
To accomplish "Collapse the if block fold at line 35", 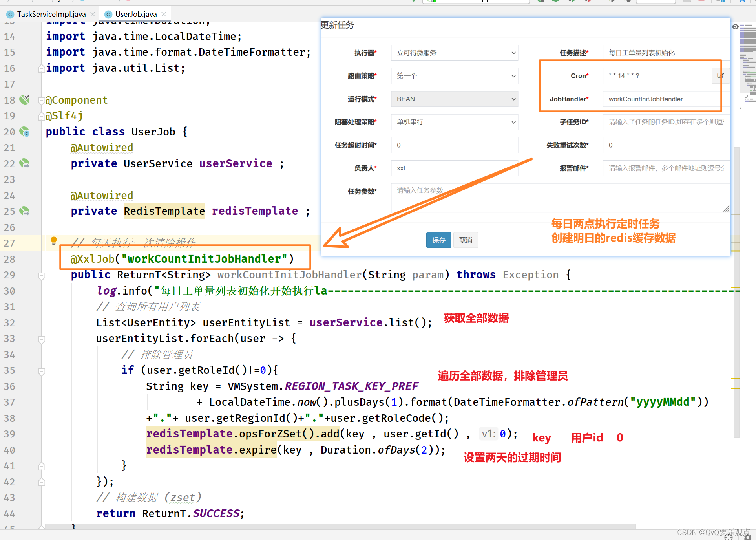I will 41,371.
